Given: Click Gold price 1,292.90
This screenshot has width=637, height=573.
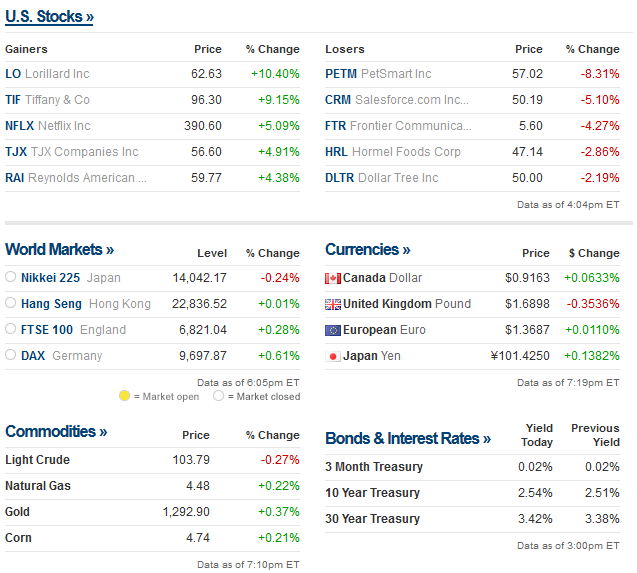Looking at the screenshot, I should pos(186,512).
